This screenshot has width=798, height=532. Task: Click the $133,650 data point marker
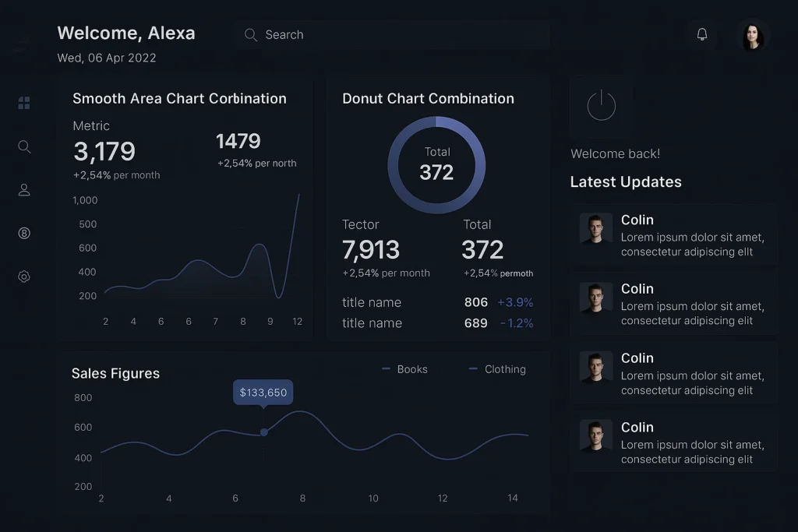(x=263, y=432)
